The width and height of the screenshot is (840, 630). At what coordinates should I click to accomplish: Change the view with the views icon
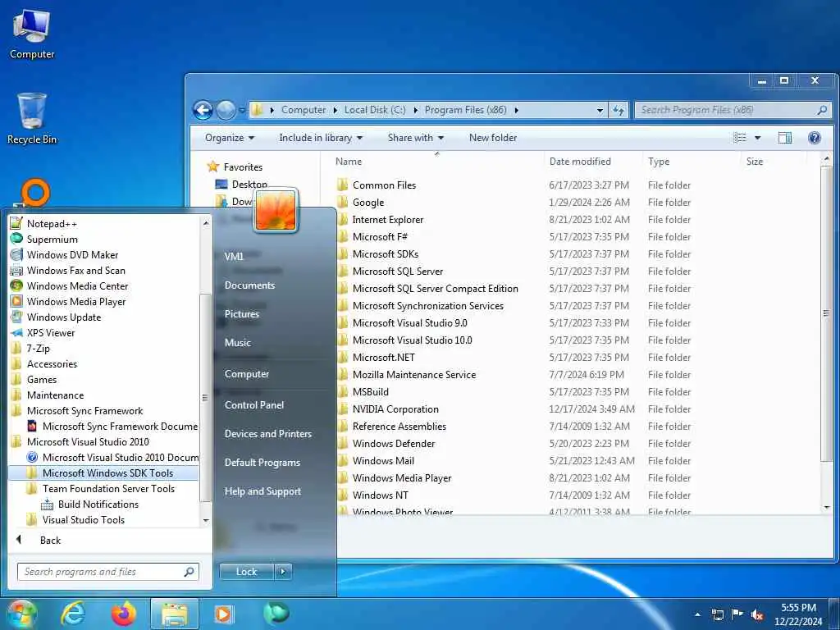pyautogui.click(x=739, y=138)
